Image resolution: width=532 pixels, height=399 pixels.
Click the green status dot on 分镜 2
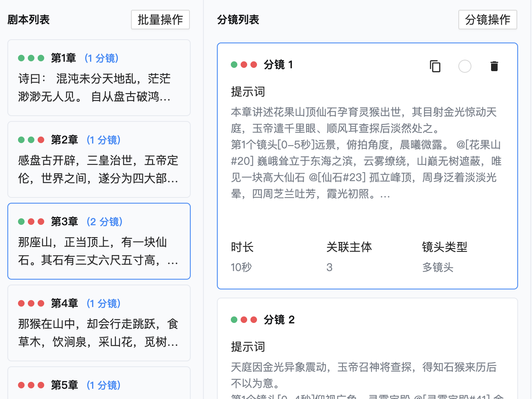pos(233,320)
